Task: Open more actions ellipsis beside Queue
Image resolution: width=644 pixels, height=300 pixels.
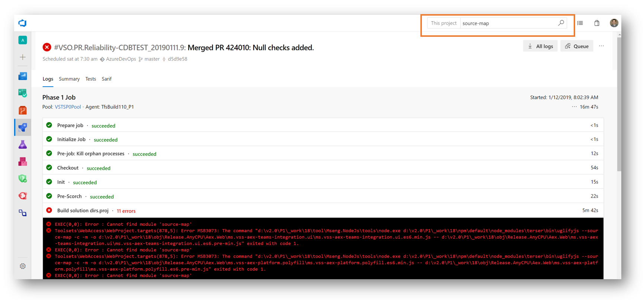Action: 601,46
